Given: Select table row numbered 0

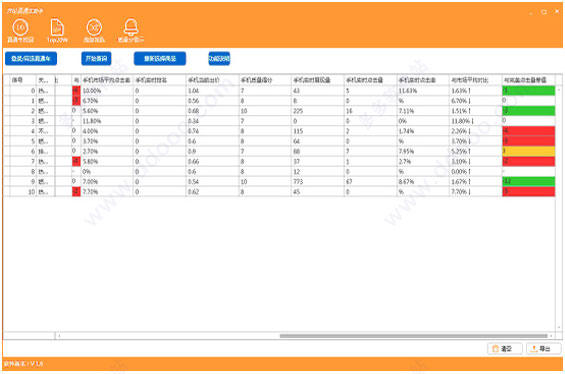Looking at the screenshot, I should pyautogui.click(x=279, y=91).
